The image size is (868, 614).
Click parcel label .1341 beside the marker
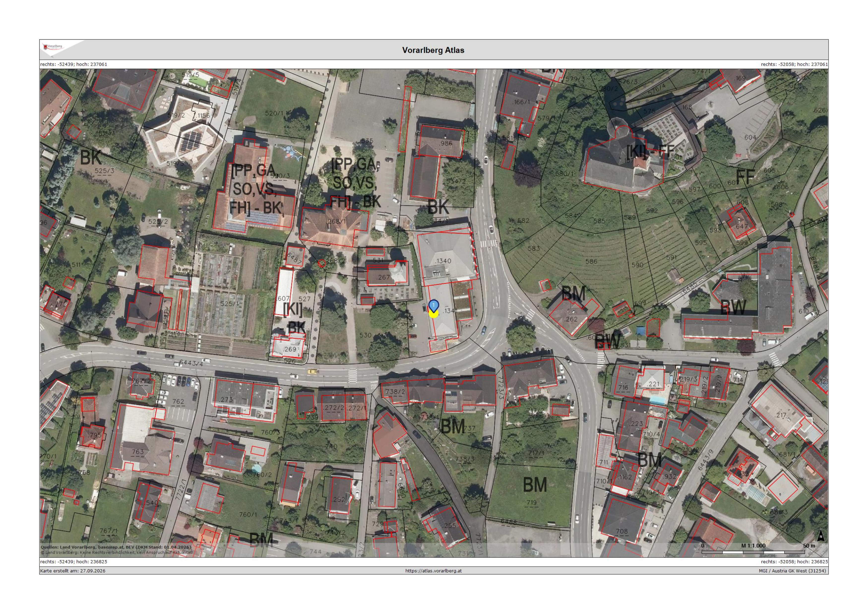(450, 311)
